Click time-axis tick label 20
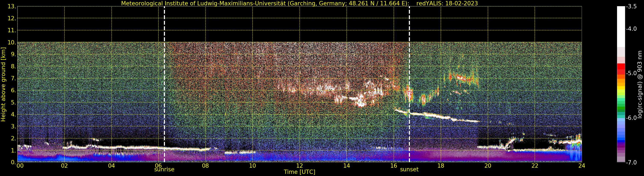This screenshot has width=644, height=176. [488, 166]
